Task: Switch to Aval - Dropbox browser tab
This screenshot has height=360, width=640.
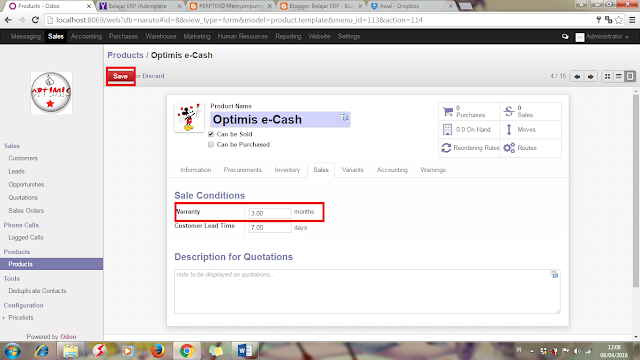Action: point(411,6)
